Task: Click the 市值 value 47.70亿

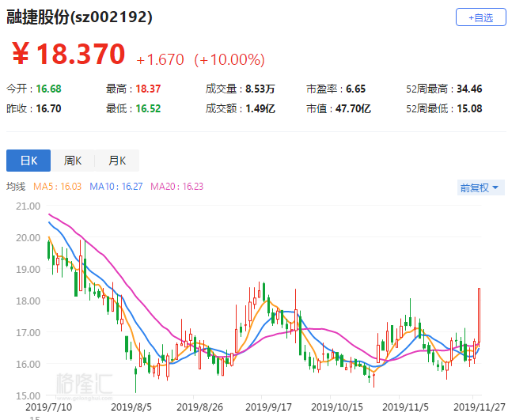Action: point(353,108)
